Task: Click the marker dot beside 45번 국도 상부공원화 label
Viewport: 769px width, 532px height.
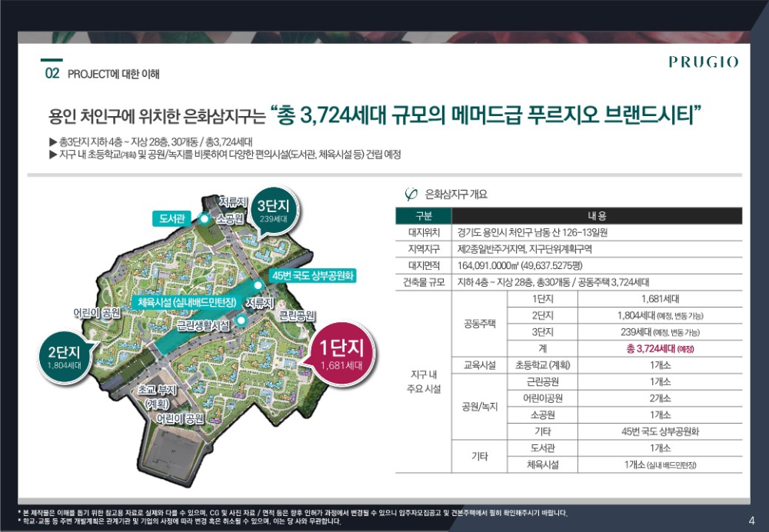Action: (x=259, y=285)
